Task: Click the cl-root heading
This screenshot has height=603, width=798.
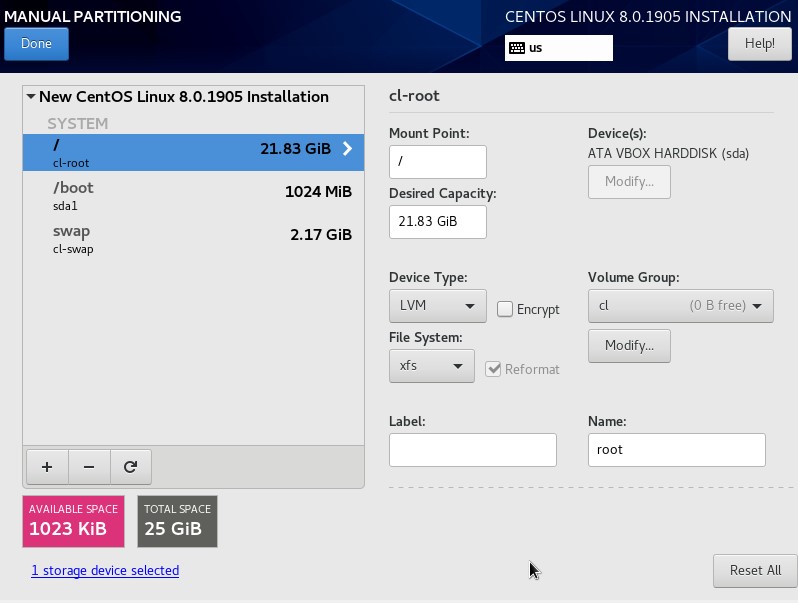Action: (x=414, y=96)
